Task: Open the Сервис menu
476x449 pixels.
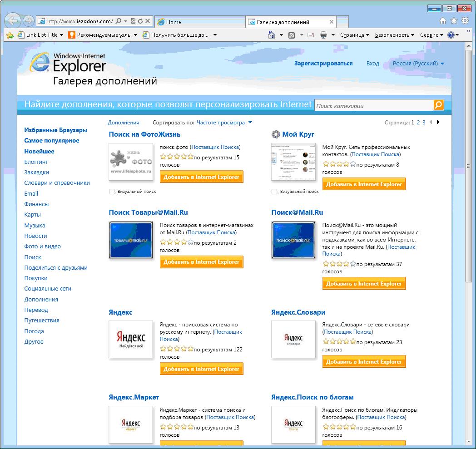Action: (x=431, y=35)
